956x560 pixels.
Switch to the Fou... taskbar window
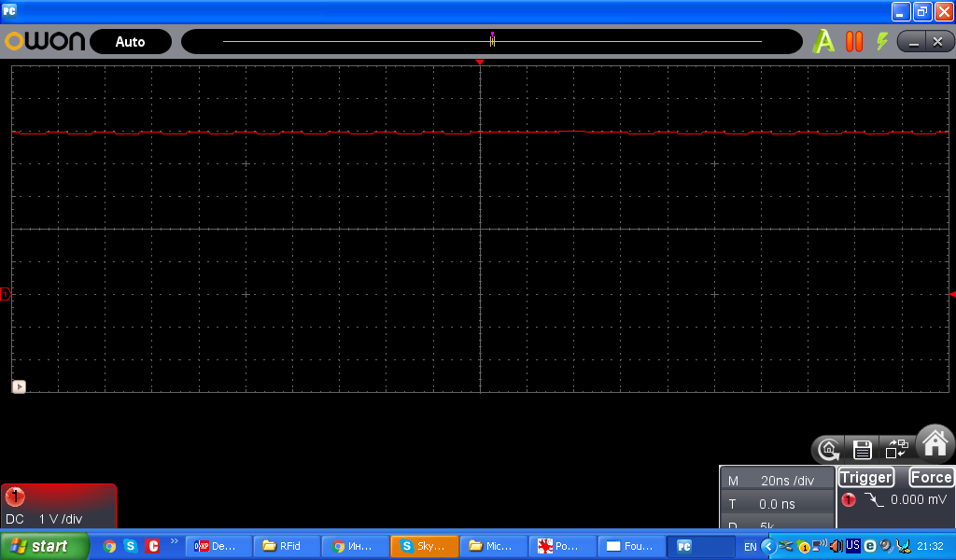coord(631,546)
